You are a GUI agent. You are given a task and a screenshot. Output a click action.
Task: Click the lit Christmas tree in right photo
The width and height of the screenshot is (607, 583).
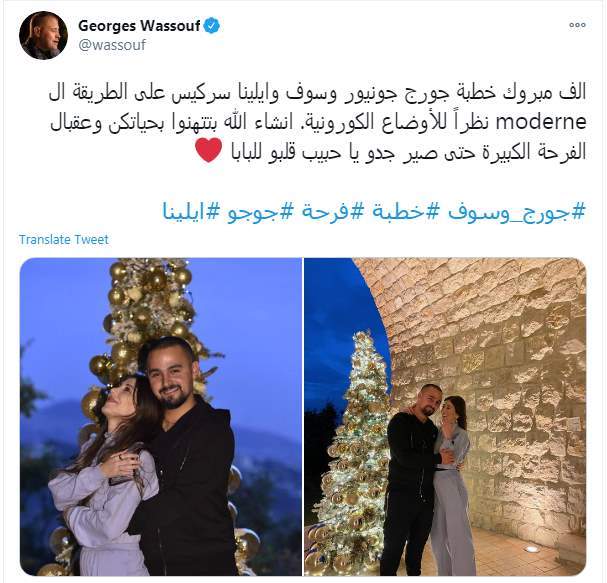(356, 453)
